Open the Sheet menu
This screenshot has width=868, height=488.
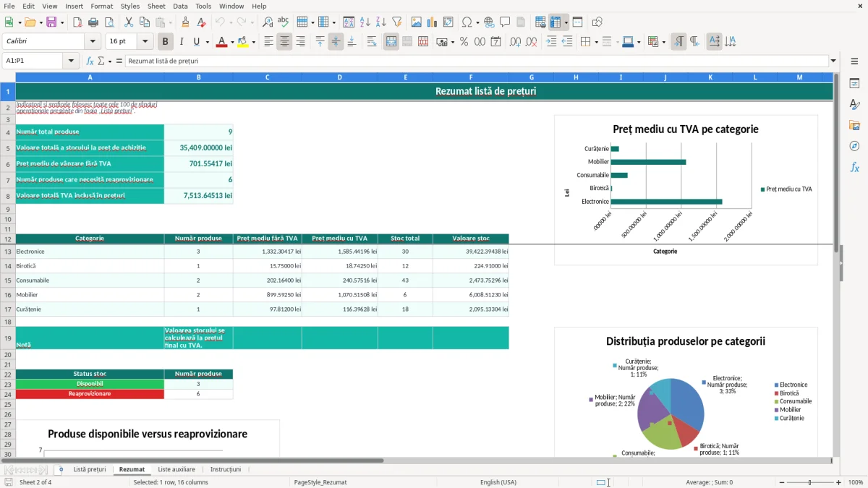click(156, 6)
